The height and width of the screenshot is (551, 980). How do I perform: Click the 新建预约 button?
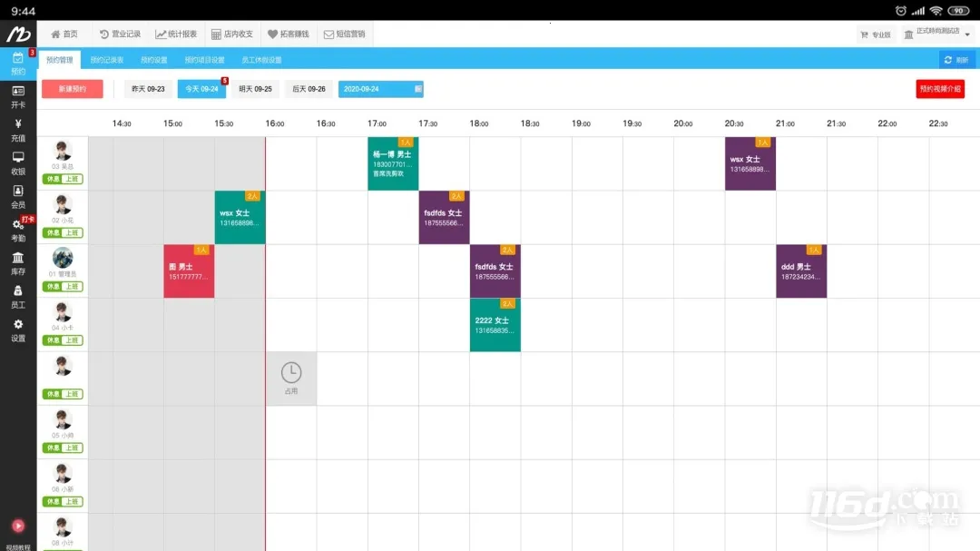(x=72, y=89)
